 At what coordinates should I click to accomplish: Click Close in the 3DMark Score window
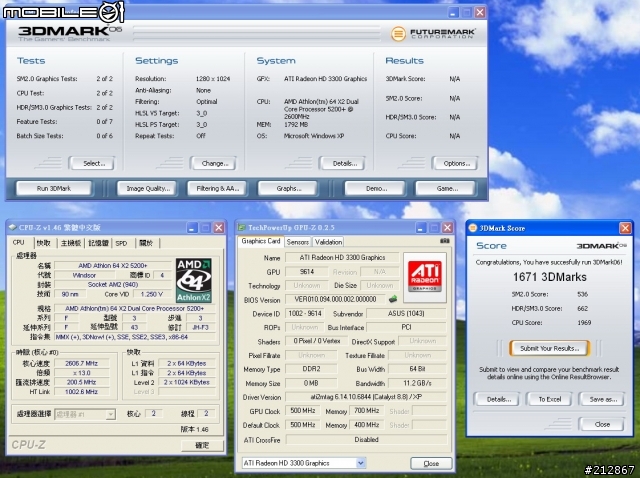click(602, 424)
